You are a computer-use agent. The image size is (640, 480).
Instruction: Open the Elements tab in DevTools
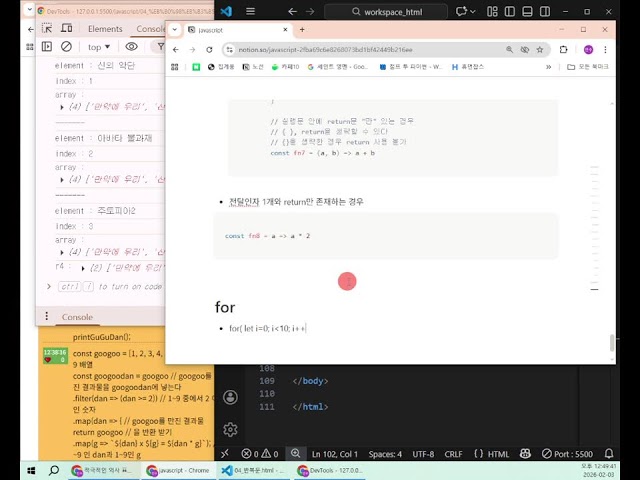[x=105, y=29]
